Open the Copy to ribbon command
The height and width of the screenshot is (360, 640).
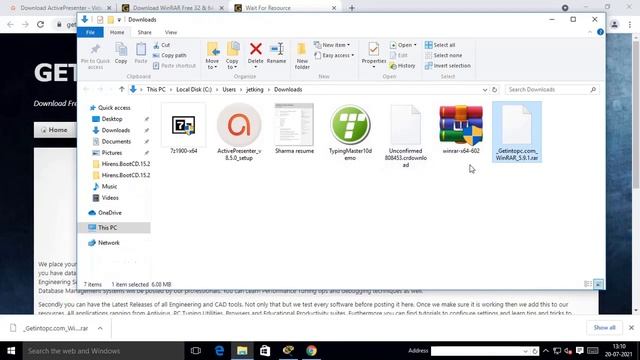click(x=232, y=56)
